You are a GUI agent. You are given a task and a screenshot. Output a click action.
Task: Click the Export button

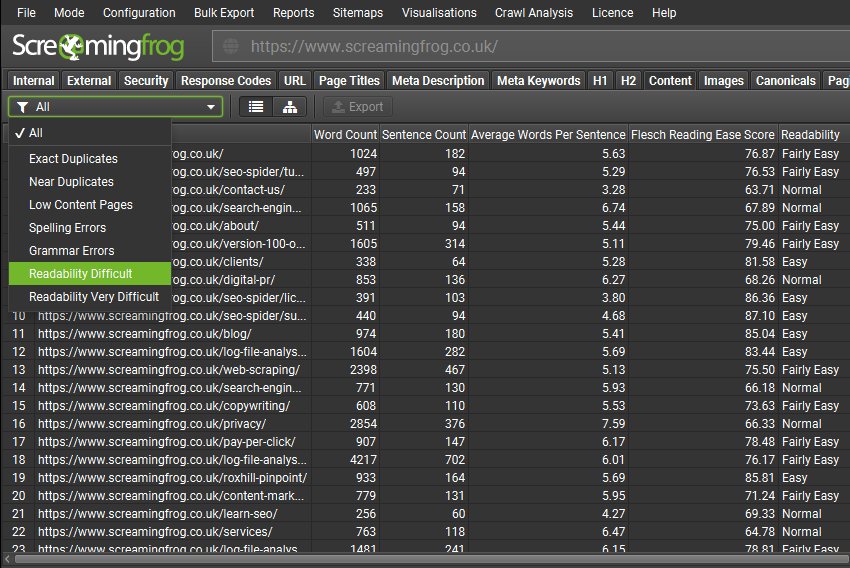[358, 107]
